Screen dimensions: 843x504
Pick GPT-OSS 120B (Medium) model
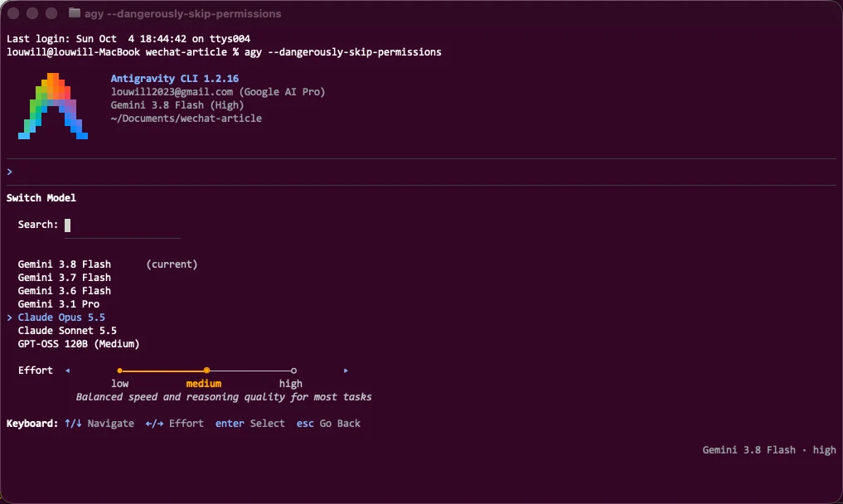[79, 344]
